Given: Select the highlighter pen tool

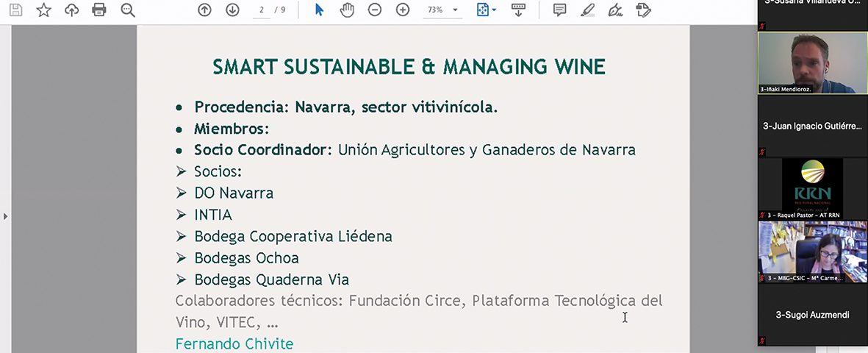Looking at the screenshot, I should (587, 10).
